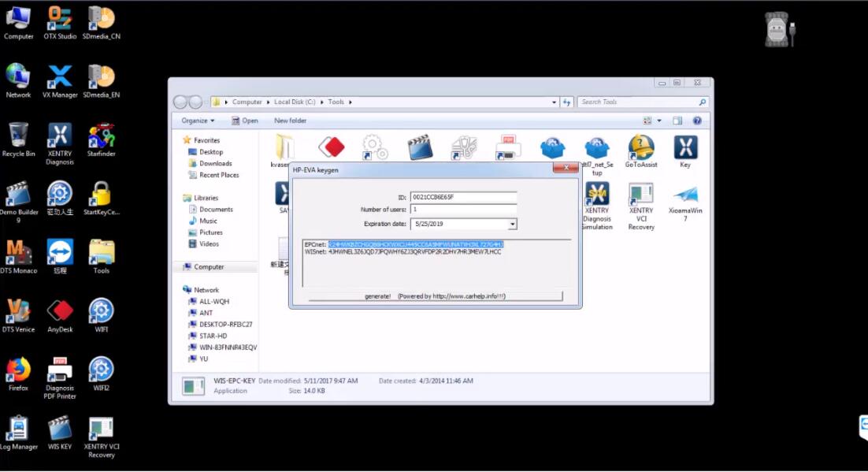Open the Organize menu dropdown
The image size is (868, 472).
(198, 121)
